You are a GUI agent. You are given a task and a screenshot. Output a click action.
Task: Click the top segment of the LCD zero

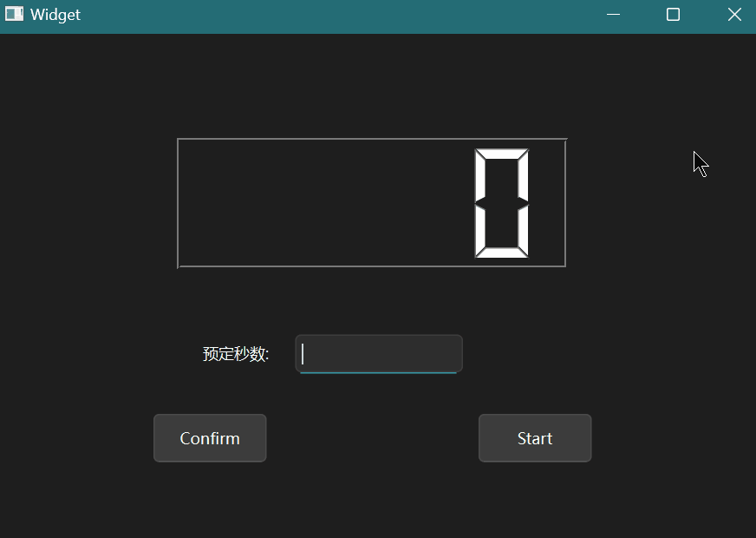[x=502, y=154]
